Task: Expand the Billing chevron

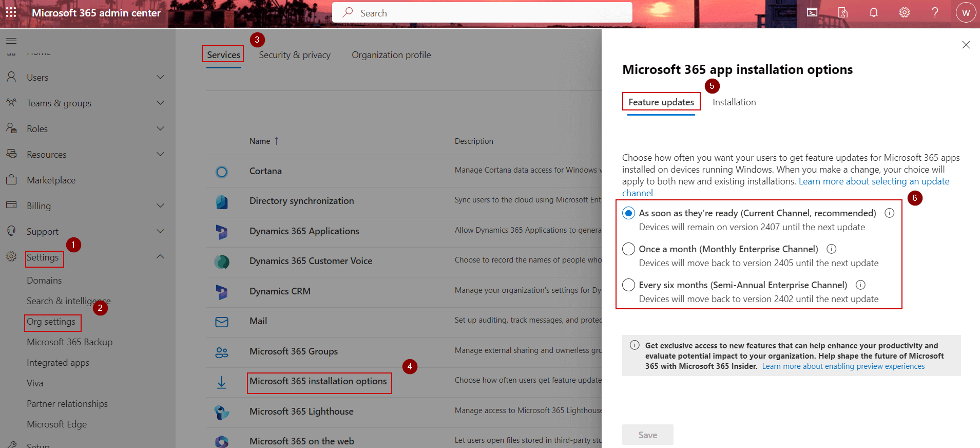Action: (160, 206)
